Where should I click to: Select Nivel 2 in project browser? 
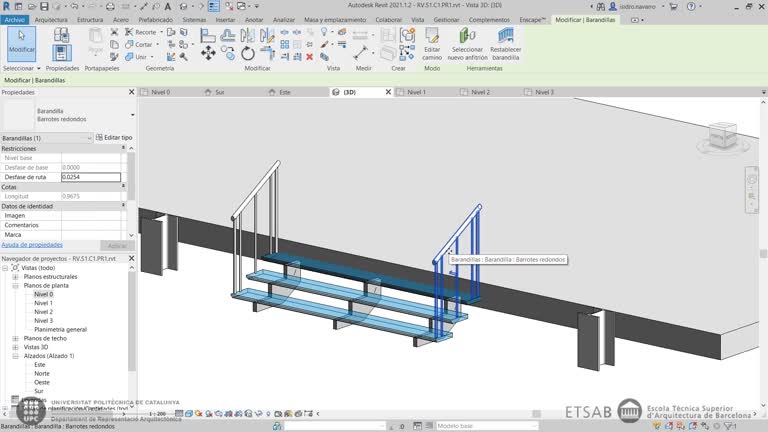click(x=44, y=312)
